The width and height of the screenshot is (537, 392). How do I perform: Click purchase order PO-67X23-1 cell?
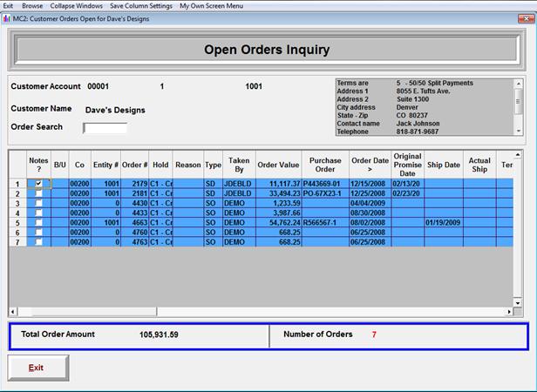(x=325, y=193)
